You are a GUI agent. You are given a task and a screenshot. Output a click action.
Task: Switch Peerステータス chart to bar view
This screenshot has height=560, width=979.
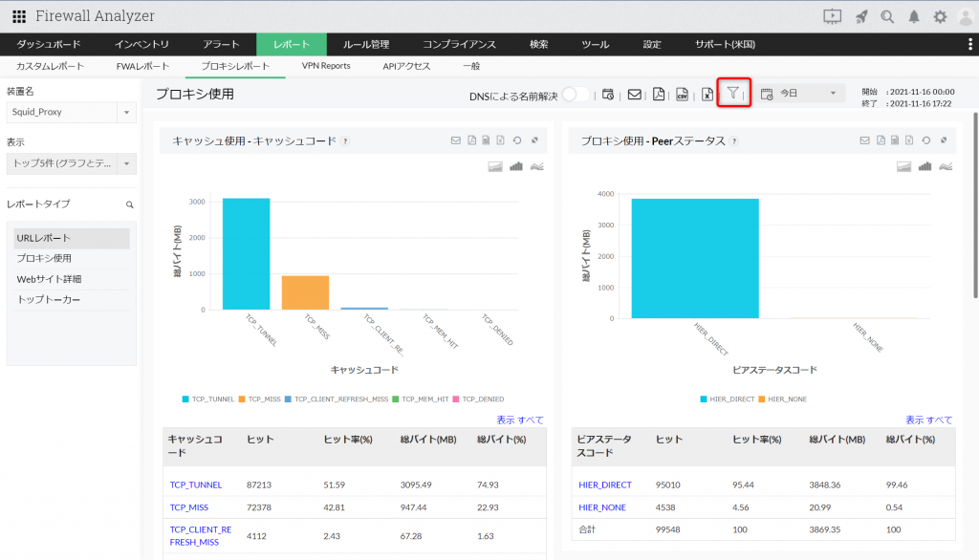(925, 166)
